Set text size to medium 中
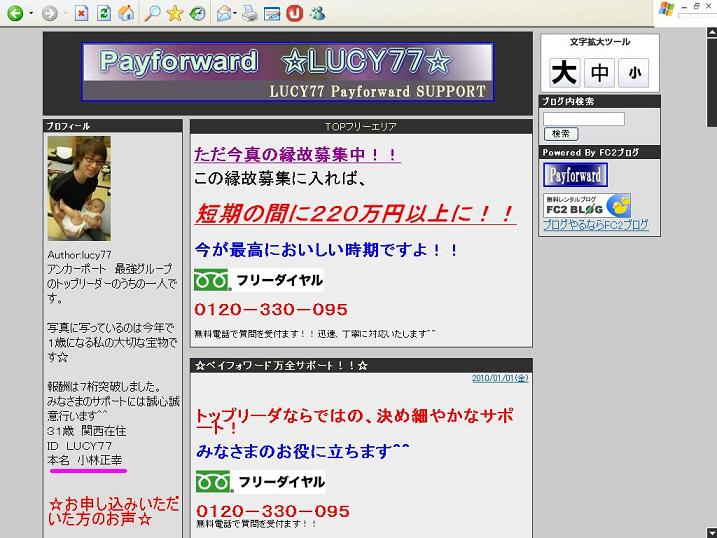 (599, 72)
